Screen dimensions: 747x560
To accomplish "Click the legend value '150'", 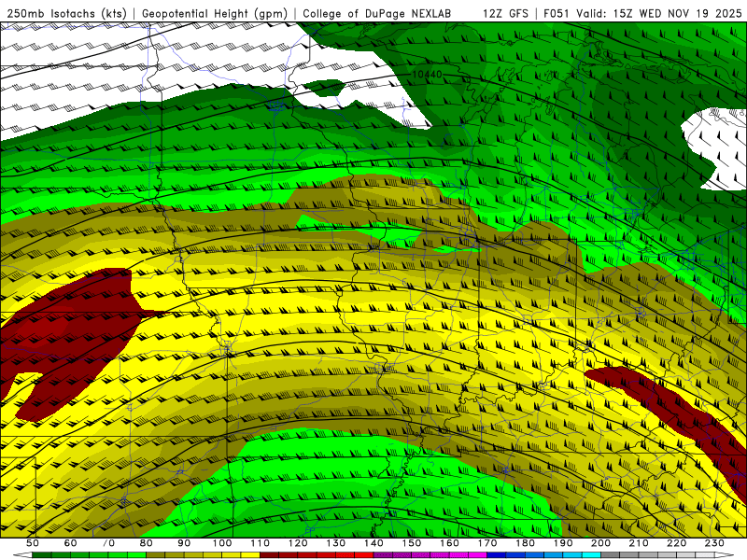I will point(412,543).
